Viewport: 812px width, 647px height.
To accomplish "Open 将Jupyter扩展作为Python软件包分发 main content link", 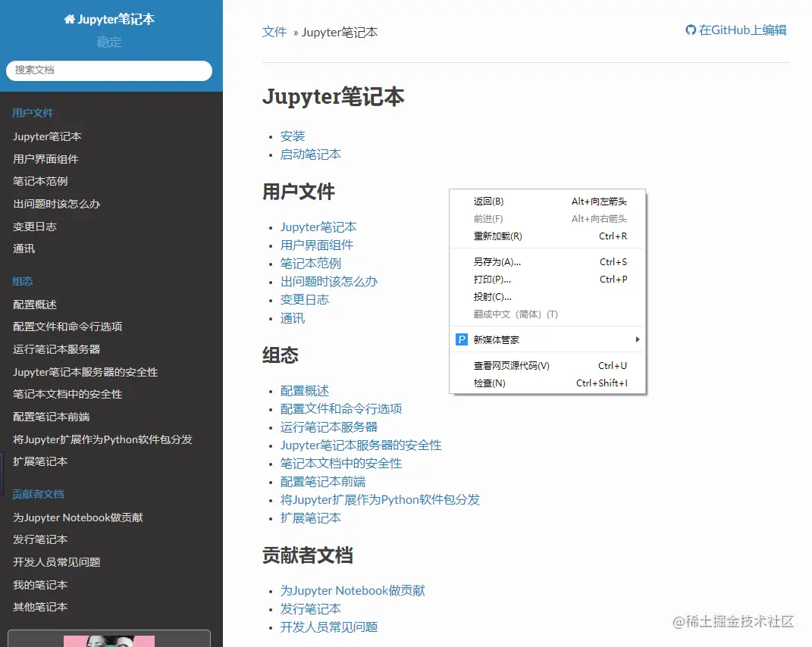I will point(380,500).
